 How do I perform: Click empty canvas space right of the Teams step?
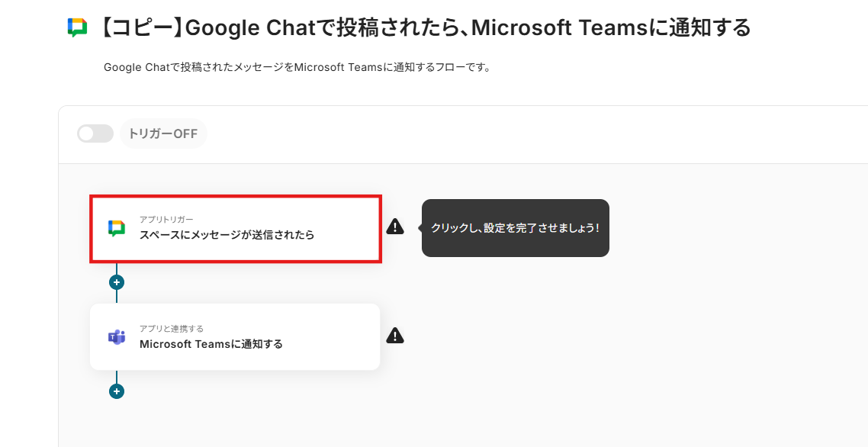click(x=610, y=337)
